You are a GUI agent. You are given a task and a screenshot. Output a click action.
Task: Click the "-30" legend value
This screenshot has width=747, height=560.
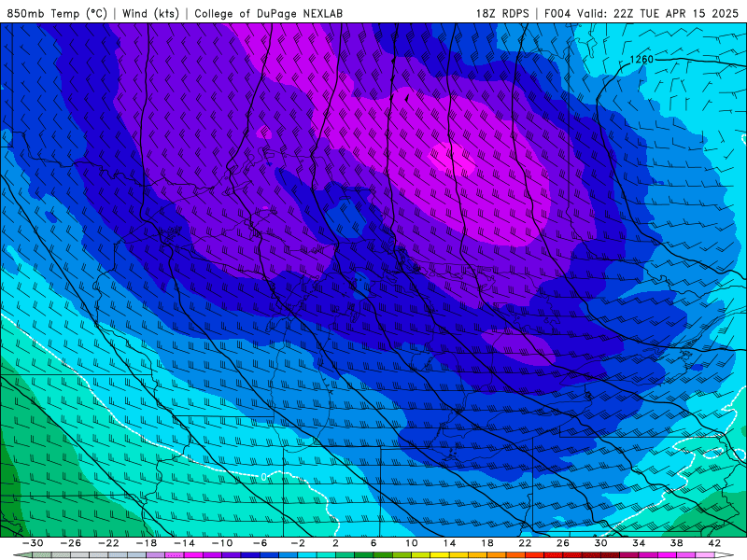[x=33, y=543]
